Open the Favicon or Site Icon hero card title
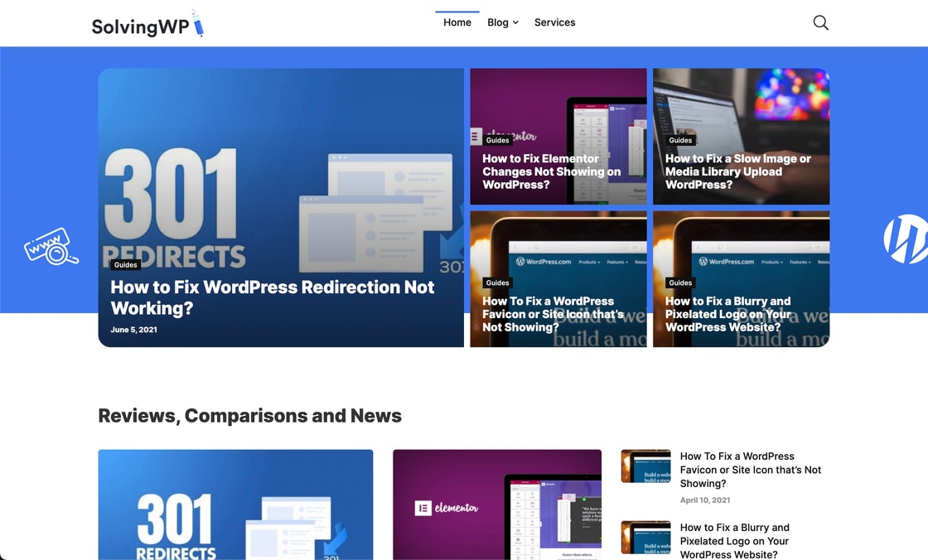The image size is (928, 560). point(553,314)
